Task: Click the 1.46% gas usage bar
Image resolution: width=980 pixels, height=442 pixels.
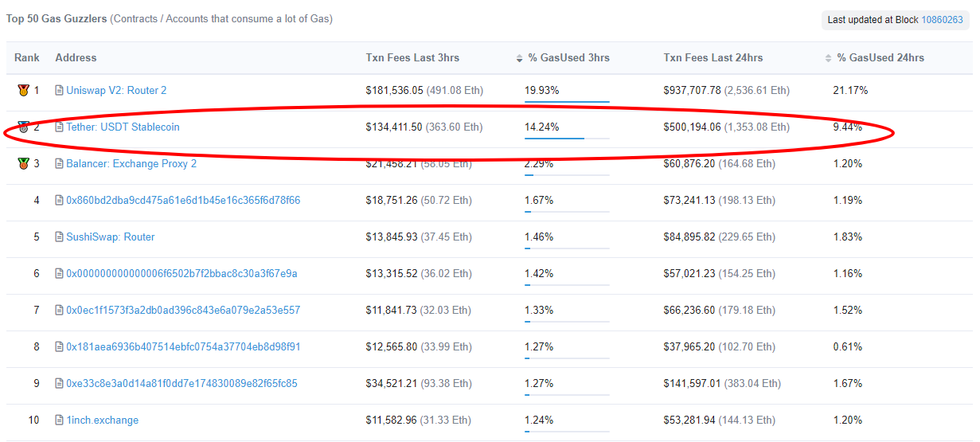Action: (x=567, y=248)
